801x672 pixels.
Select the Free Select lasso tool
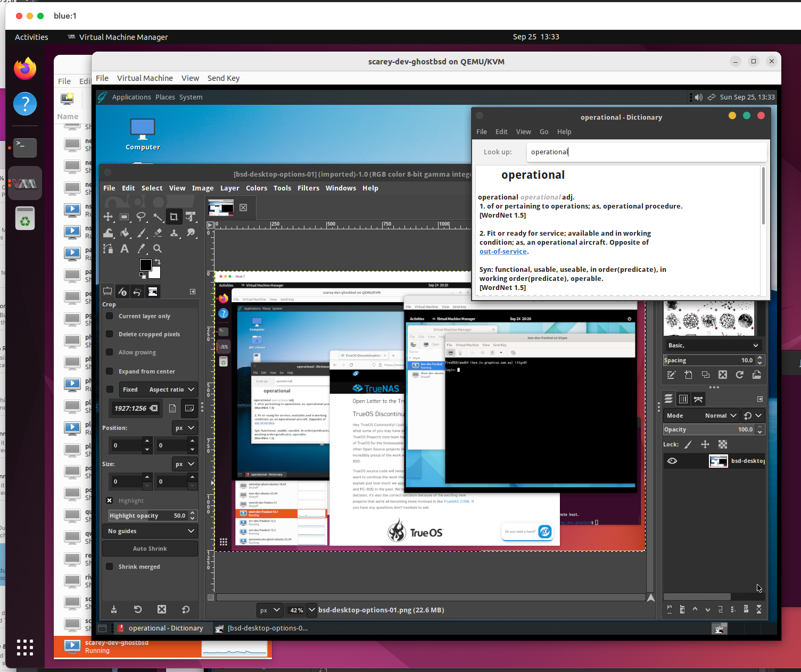141,217
